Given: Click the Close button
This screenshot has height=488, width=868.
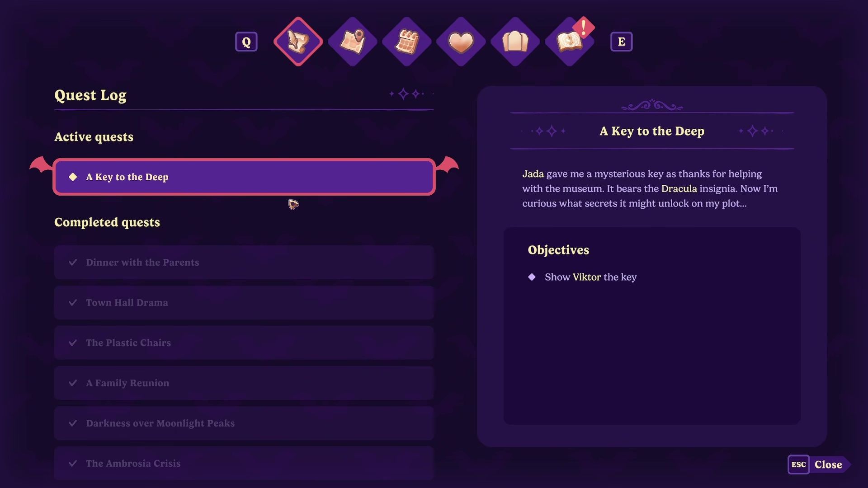Looking at the screenshot, I should (828, 465).
